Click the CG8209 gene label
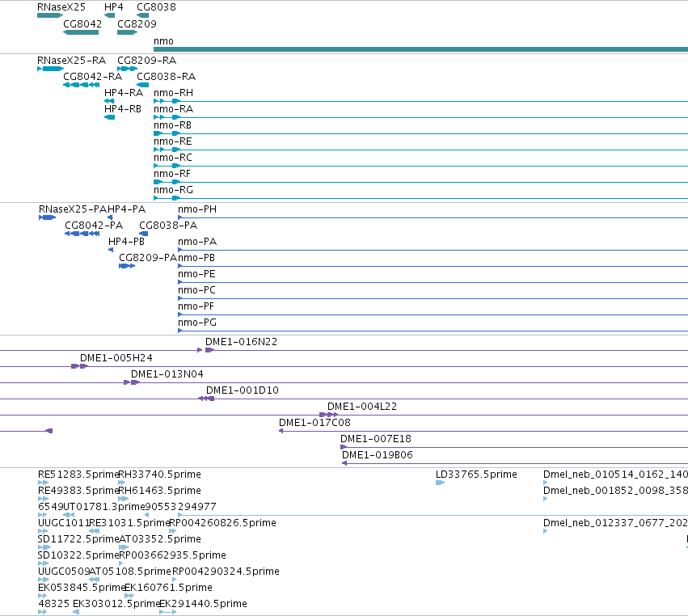 coord(137,23)
